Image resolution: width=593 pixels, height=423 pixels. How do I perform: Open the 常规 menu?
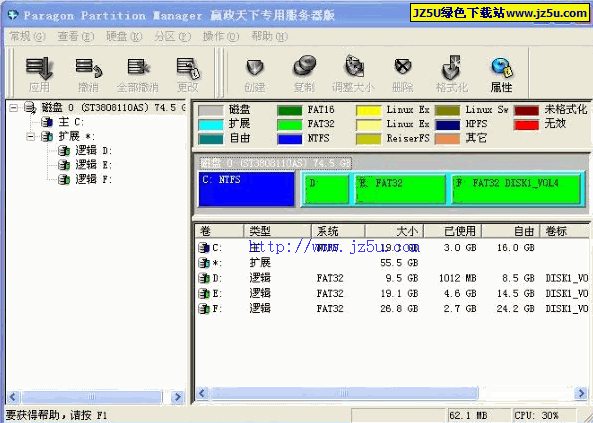27,37
